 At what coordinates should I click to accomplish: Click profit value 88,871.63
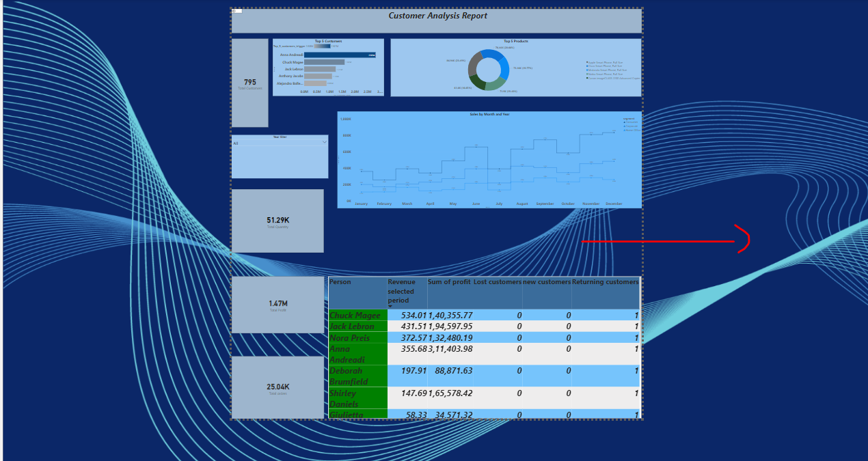click(x=453, y=371)
